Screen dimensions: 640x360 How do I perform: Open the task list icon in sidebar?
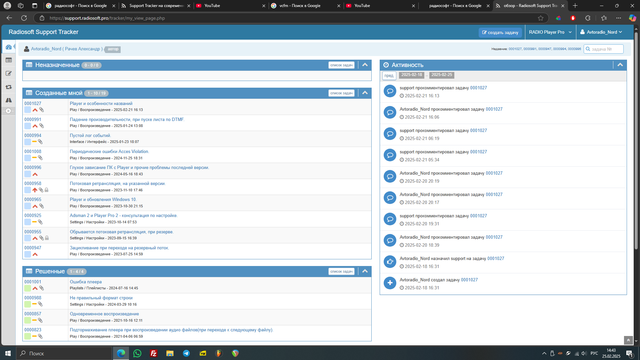[x=9, y=60]
